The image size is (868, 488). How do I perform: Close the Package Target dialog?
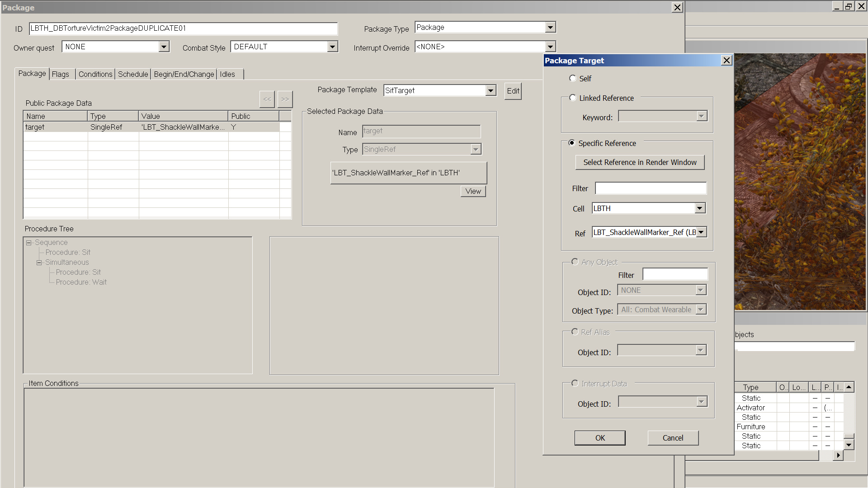(726, 61)
